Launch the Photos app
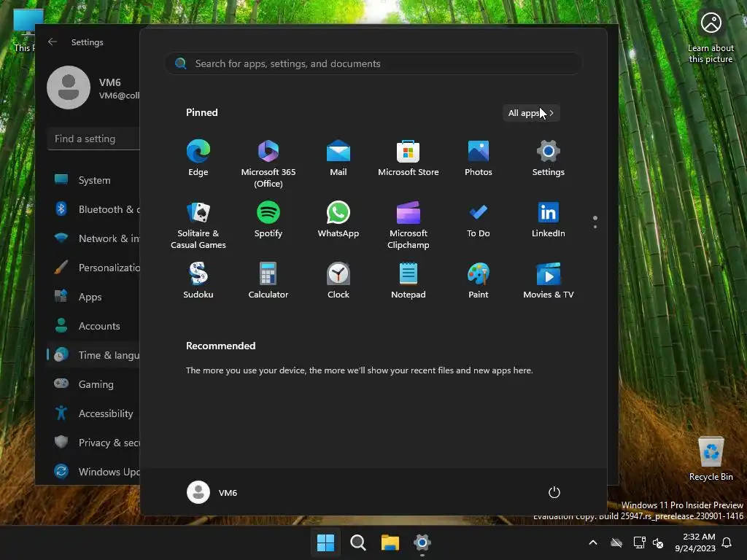The height and width of the screenshot is (560, 747). pyautogui.click(x=479, y=158)
